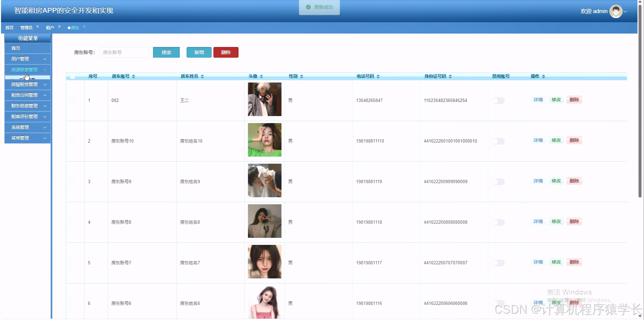Click 修改 for account 002
Screen dimensions: 644x320
556,100
